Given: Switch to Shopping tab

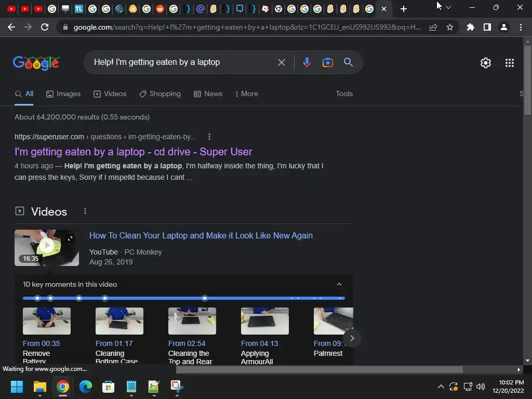Looking at the screenshot, I should (160, 94).
